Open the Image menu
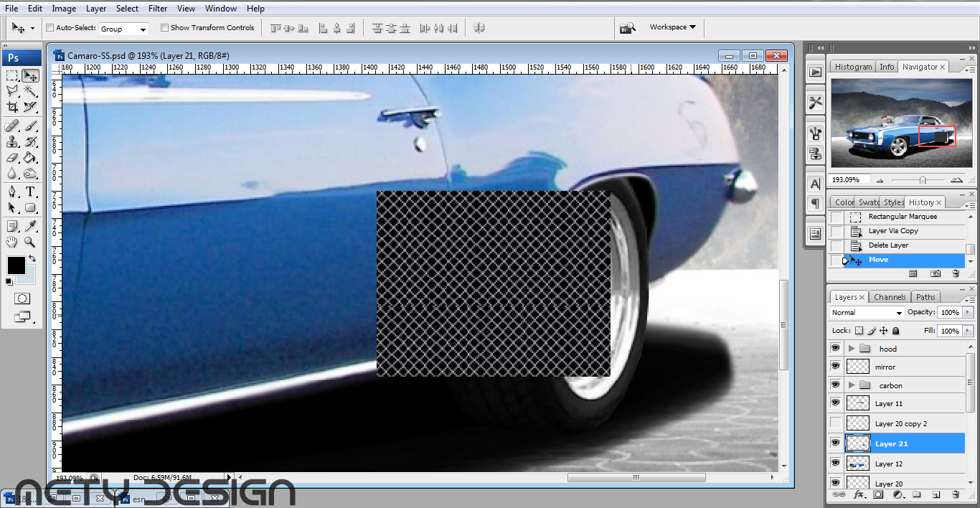Image resolution: width=980 pixels, height=508 pixels. coord(64,9)
